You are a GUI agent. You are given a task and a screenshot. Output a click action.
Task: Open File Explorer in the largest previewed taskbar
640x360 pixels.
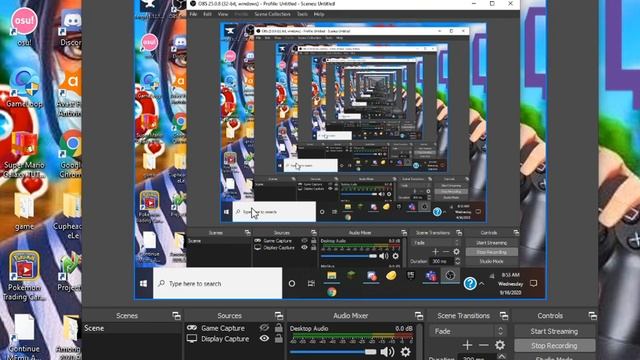331,276
